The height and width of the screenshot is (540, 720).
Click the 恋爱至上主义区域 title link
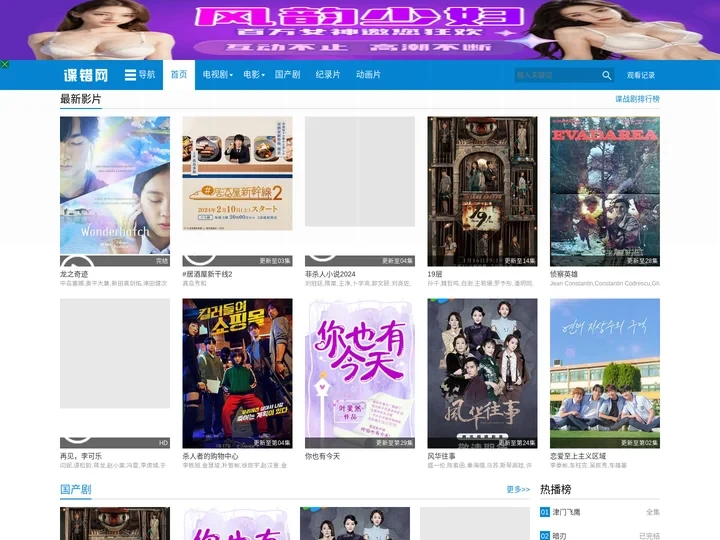578,456
